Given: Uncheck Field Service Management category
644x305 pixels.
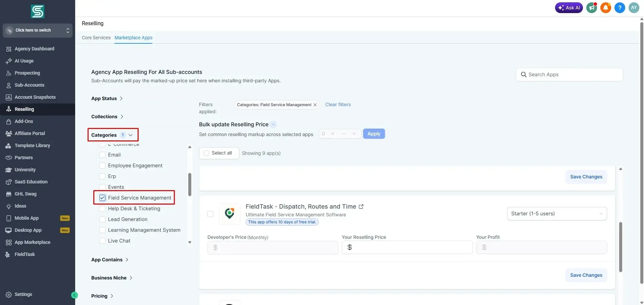Looking at the screenshot, I should pos(102,198).
